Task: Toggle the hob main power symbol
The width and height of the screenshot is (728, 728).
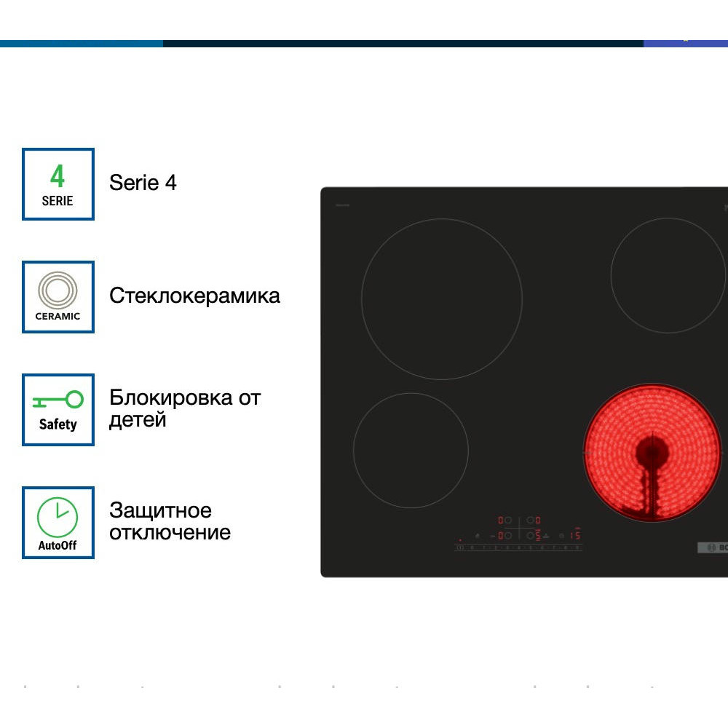Action: pyautogui.click(x=460, y=547)
